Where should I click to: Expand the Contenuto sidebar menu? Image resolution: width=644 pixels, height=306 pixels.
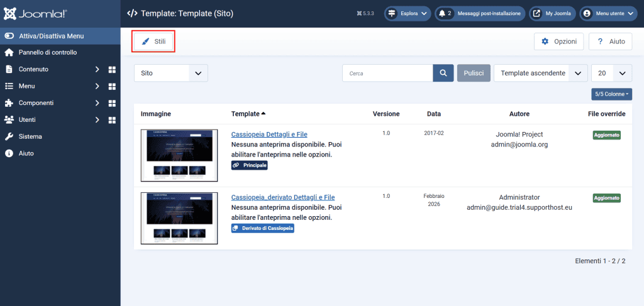coord(33,69)
